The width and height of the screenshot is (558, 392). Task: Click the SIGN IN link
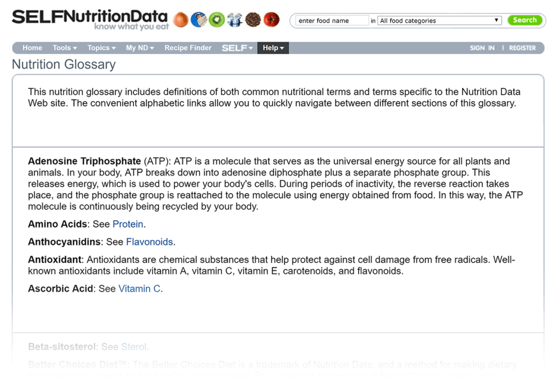click(x=482, y=48)
